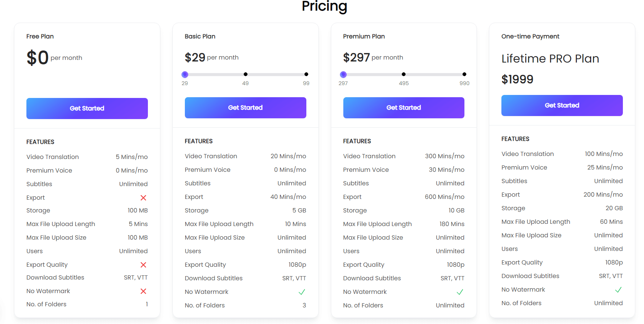This screenshot has height=324, width=644.
Task: Click the green checkmark for Premium Plan No Watermark
Action: 460,292
